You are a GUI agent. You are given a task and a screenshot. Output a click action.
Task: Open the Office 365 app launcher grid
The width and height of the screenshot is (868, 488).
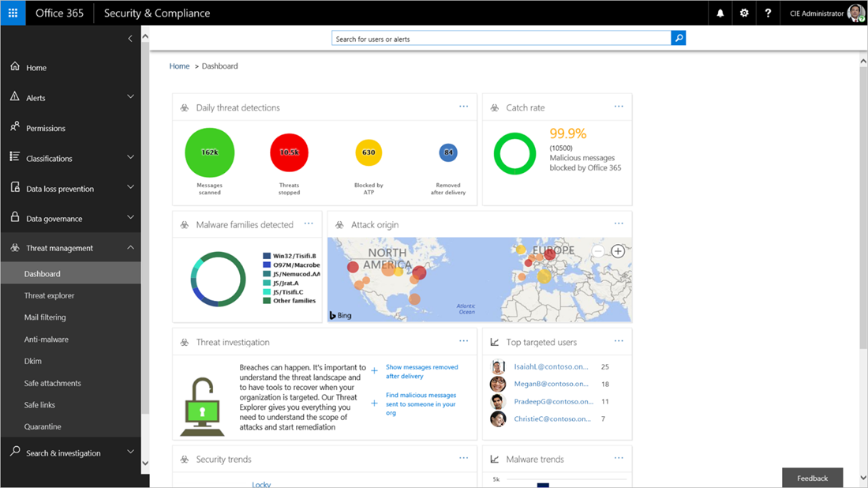point(13,13)
